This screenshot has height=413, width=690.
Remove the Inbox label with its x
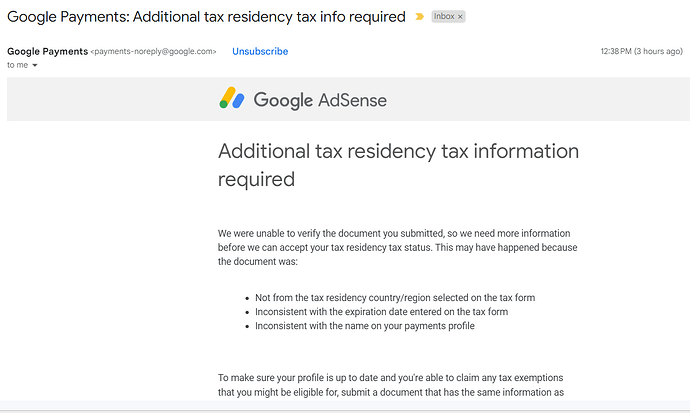[x=460, y=17]
